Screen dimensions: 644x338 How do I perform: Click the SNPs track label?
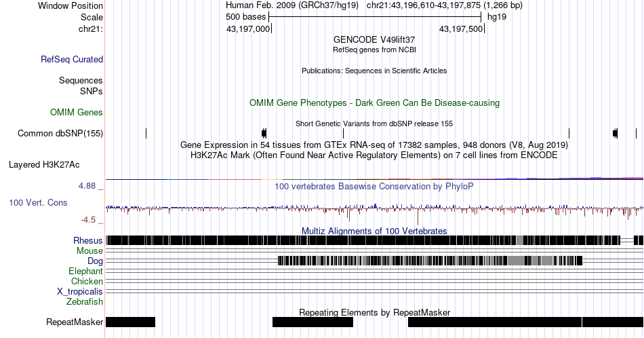[92, 91]
